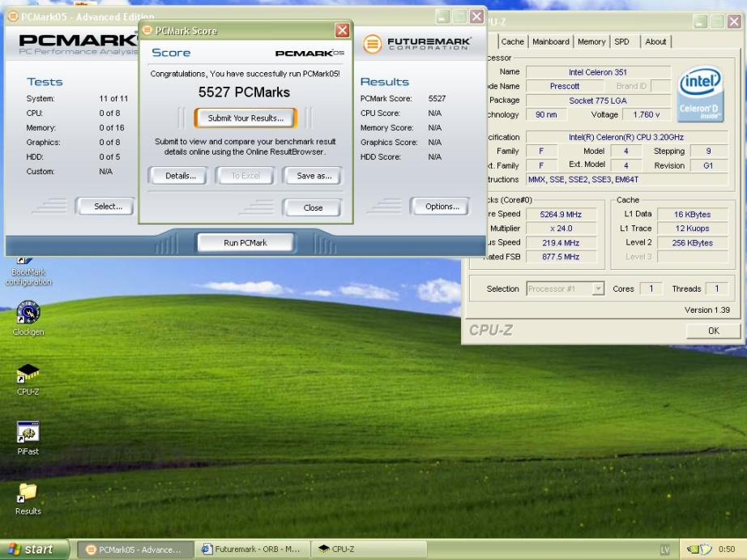Screen dimensions: 747x560
Task: Click the To Excel button
Action: coord(245,176)
